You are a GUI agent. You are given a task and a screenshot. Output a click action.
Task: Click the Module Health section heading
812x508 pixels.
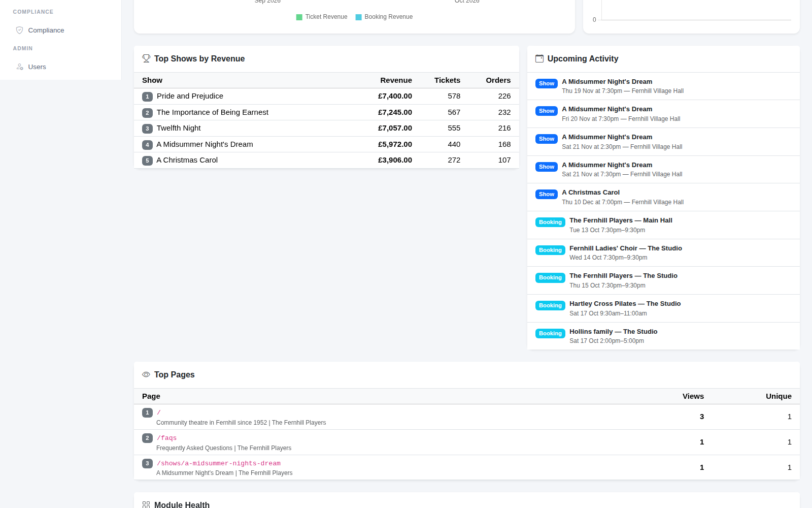click(x=182, y=504)
